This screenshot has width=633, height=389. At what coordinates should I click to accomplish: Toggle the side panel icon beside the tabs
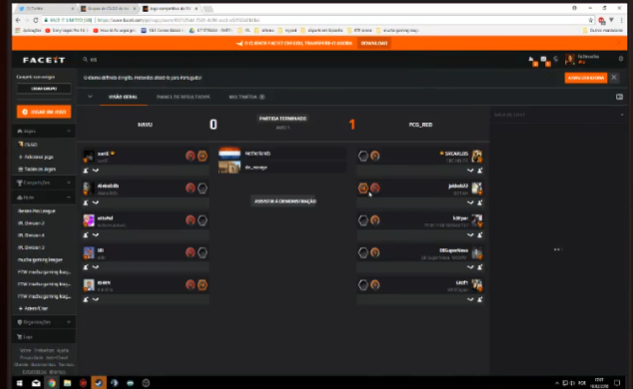coord(619,97)
